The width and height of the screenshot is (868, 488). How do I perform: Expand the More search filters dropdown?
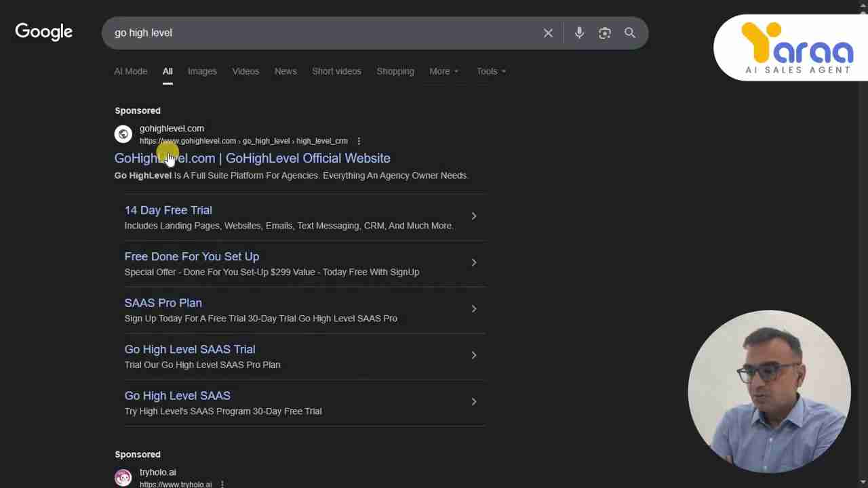tap(443, 71)
